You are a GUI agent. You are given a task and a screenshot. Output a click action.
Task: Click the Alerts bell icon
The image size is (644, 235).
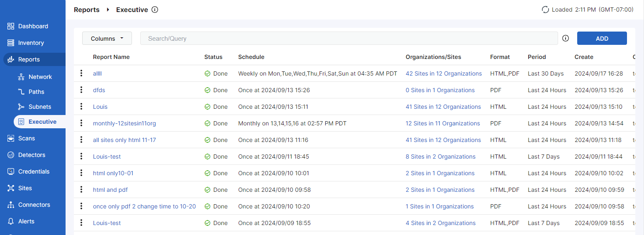[x=11, y=221]
